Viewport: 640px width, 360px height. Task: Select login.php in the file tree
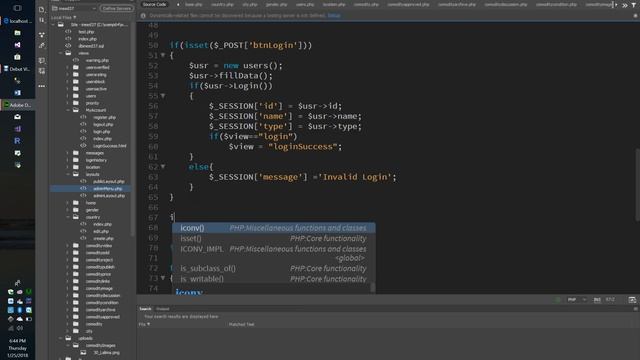coord(102,132)
